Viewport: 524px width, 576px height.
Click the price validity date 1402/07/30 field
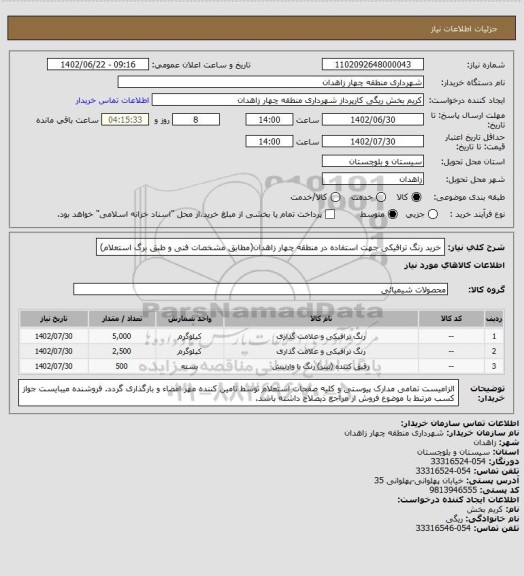point(373,141)
